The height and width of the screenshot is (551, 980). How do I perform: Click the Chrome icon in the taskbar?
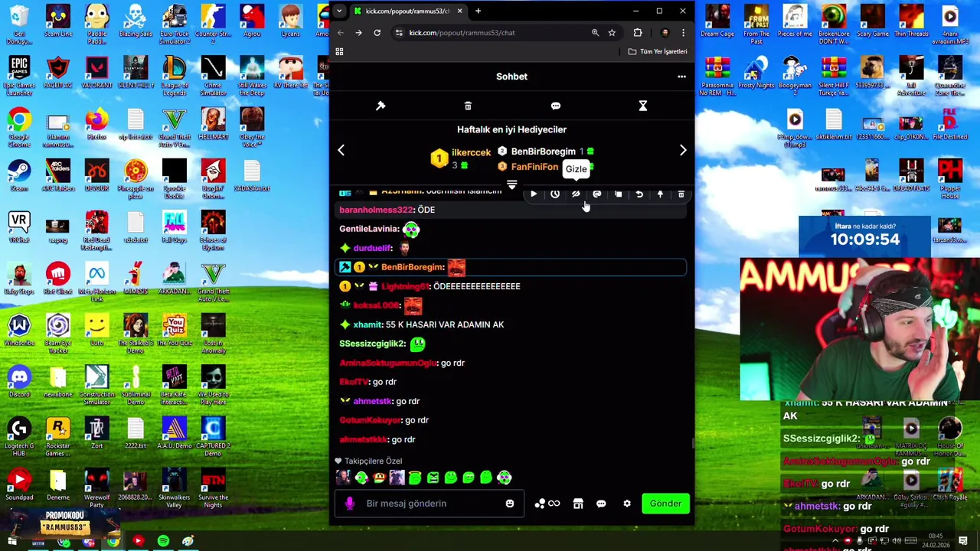click(113, 542)
